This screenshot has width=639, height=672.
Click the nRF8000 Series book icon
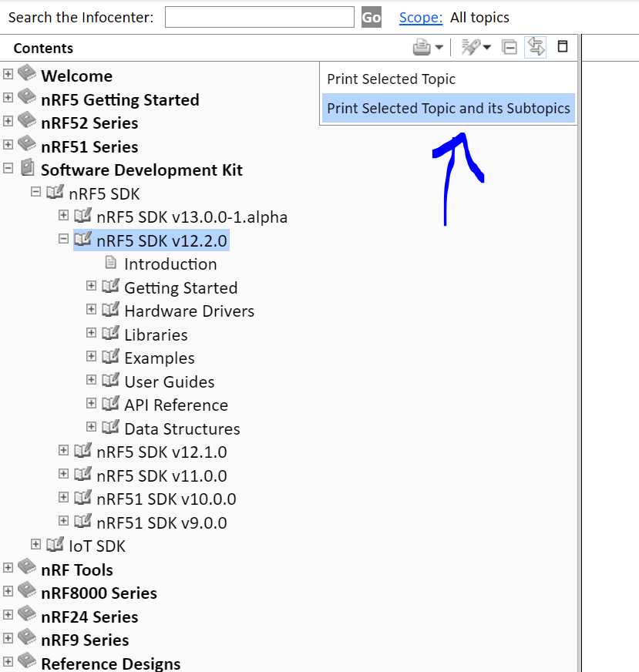pos(27,590)
